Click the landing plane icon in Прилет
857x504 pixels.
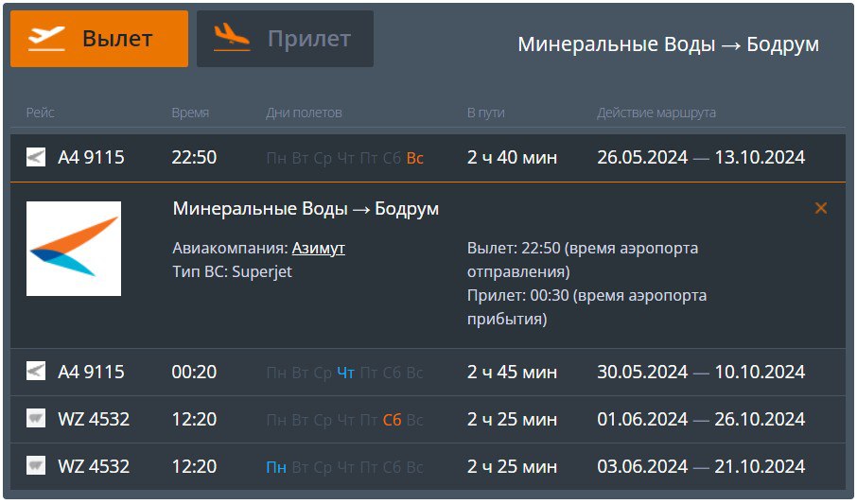coord(232,39)
